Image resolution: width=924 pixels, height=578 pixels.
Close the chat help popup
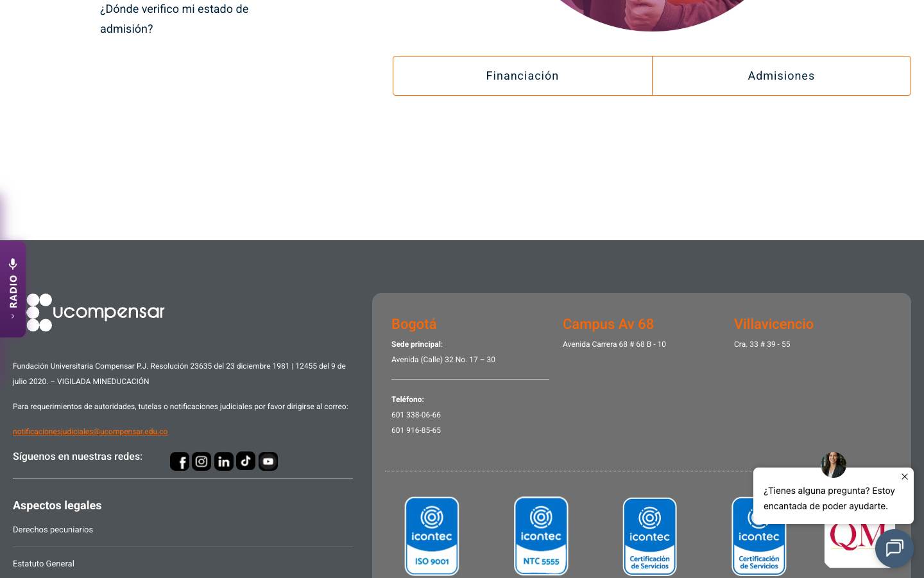click(x=905, y=477)
